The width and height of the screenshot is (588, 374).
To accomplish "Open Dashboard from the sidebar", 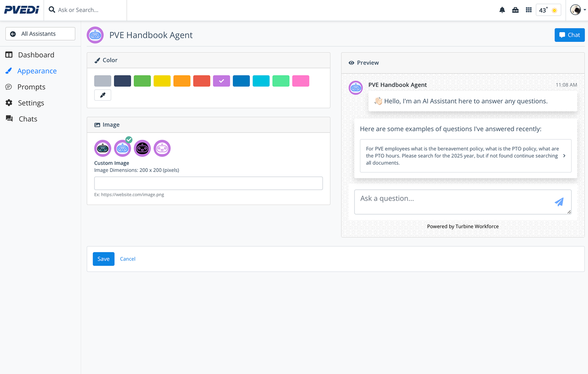I will pyautogui.click(x=36, y=55).
